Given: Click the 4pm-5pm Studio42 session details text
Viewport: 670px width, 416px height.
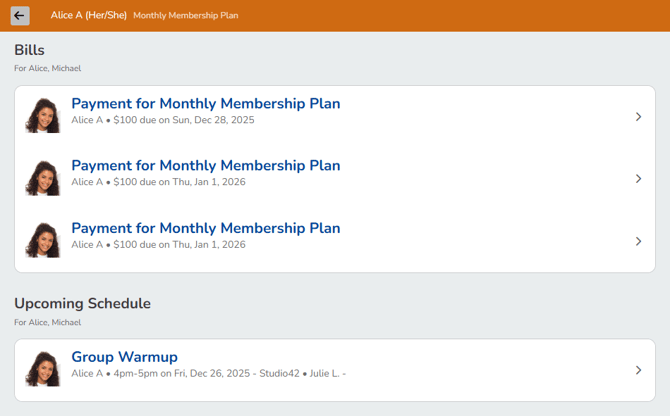Looking at the screenshot, I should (208, 374).
